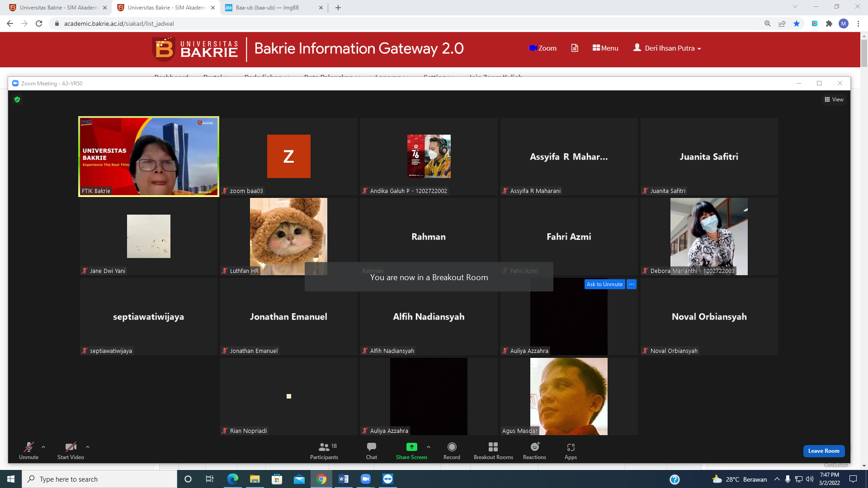Open the volume control in tray

point(809,479)
